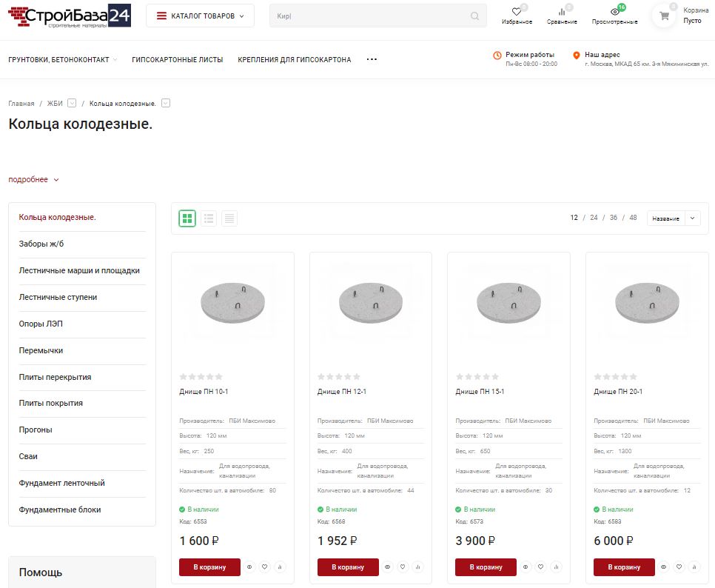
Task: Open the Сравнение comparison chart icon
Action: pyautogui.click(x=562, y=12)
